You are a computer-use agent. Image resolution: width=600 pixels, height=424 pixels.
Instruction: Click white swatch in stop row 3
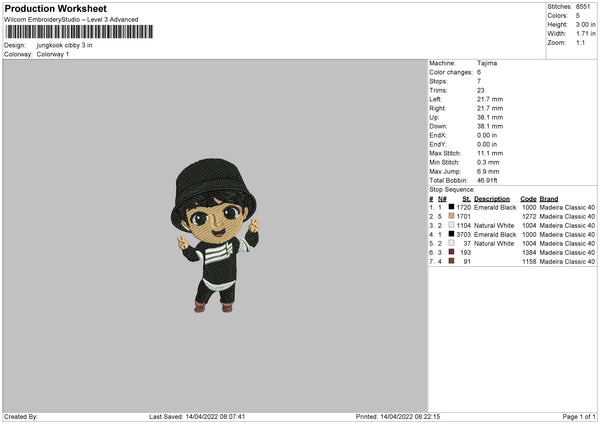[x=452, y=225]
